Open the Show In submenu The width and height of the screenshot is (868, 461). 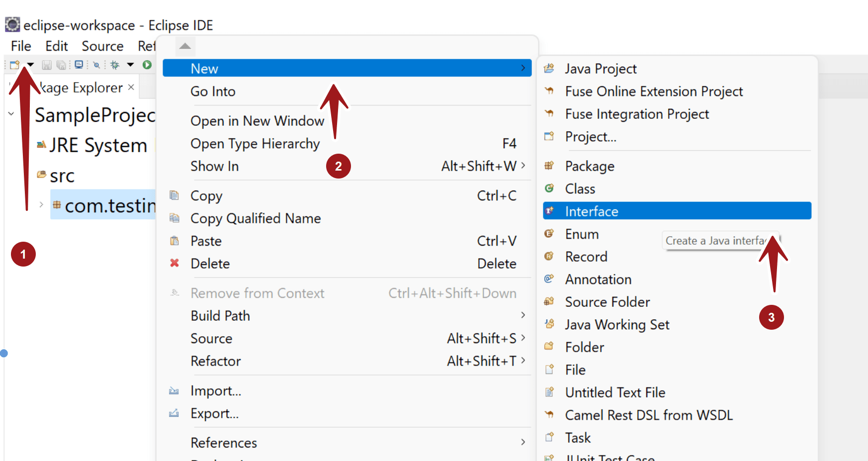click(x=215, y=166)
